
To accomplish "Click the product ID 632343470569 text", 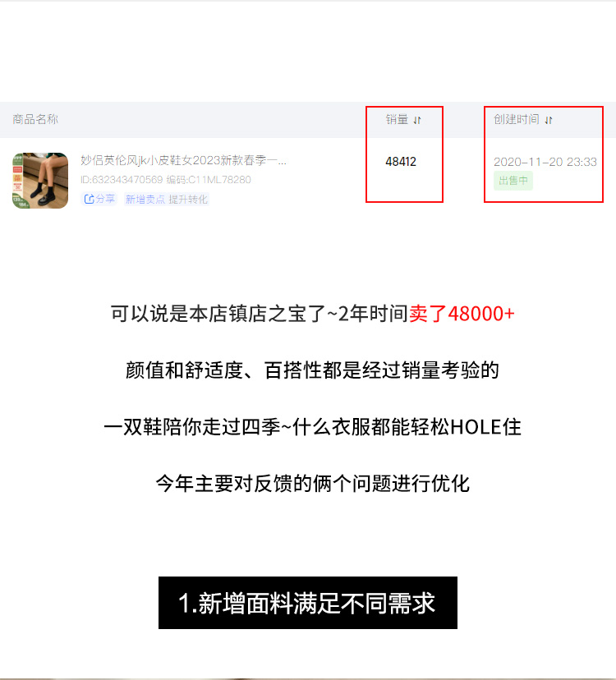I will (122, 180).
